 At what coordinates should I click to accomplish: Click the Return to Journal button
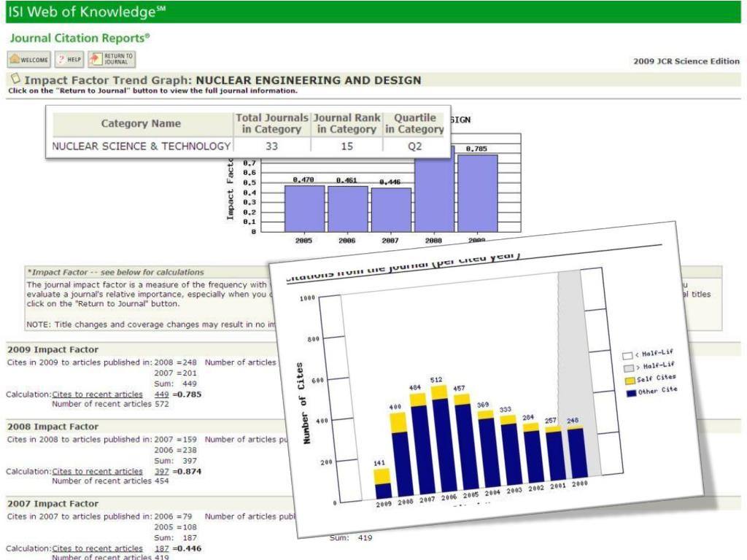pos(112,59)
